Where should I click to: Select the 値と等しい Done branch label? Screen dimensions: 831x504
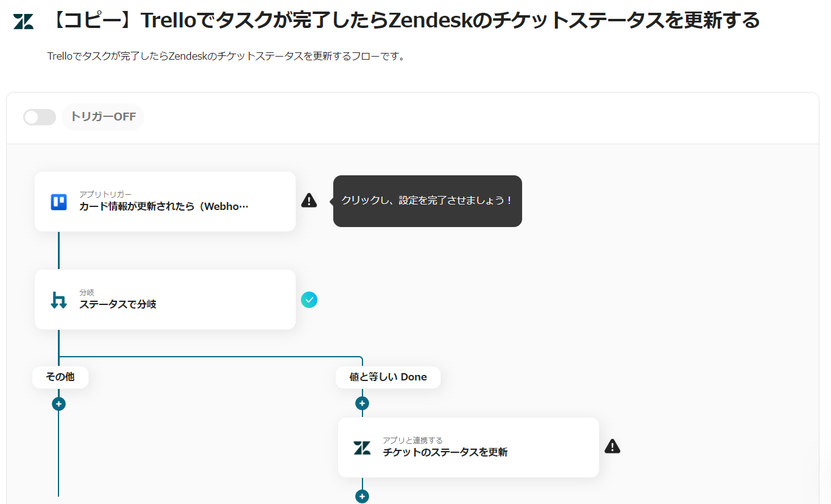coord(387,377)
